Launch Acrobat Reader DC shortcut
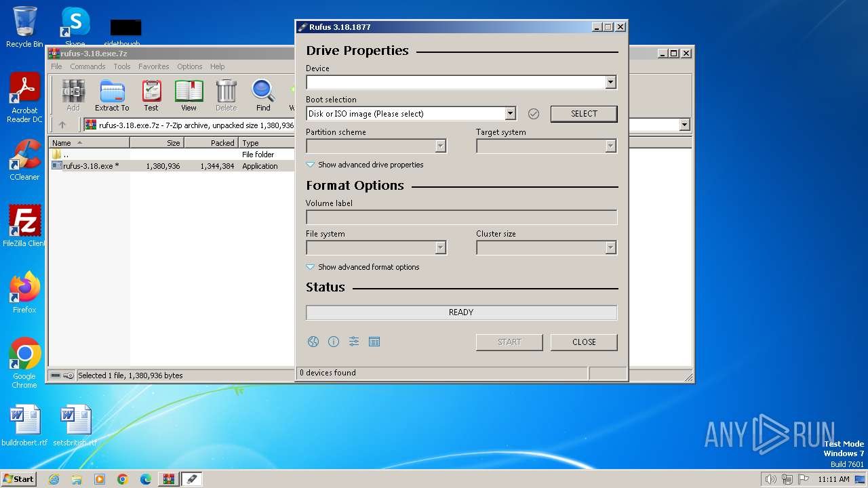This screenshot has height=488, width=868. pyautogui.click(x=24, y=98)
